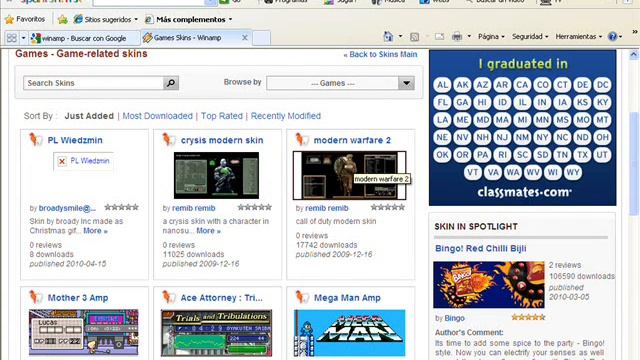Expand the Home button dropdown arrow

tap(400, 36)
